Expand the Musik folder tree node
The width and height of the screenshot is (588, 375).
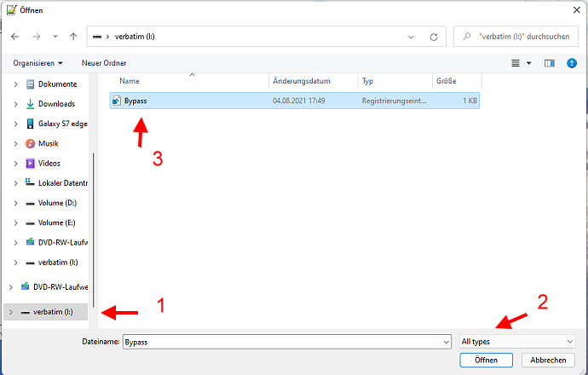(17, 144)
